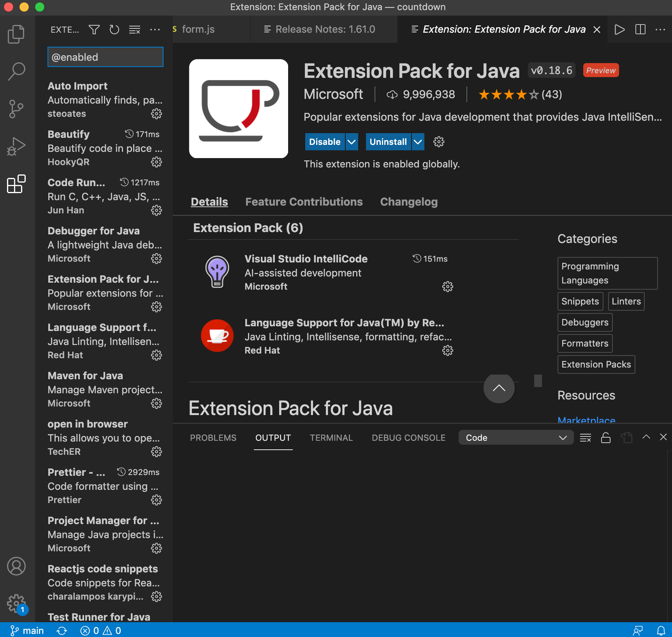The height and width of the screenshot is (637, 672).
Task: Open the Accounts menu icon
Action: tap(16, 566)
